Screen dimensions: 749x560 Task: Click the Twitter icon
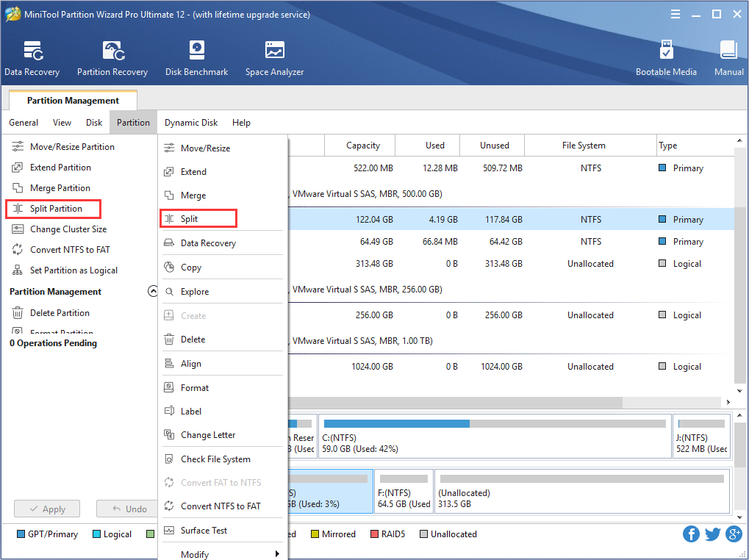712,534
